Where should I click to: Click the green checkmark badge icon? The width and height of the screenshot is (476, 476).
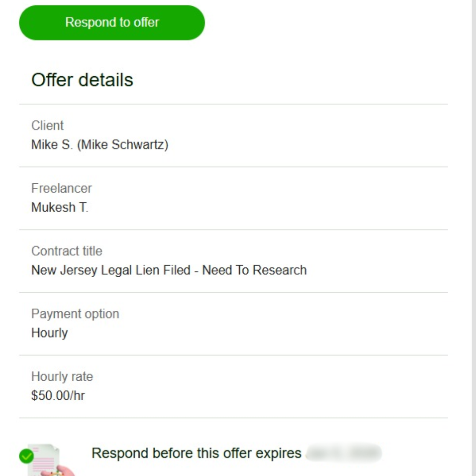[26, 456]
